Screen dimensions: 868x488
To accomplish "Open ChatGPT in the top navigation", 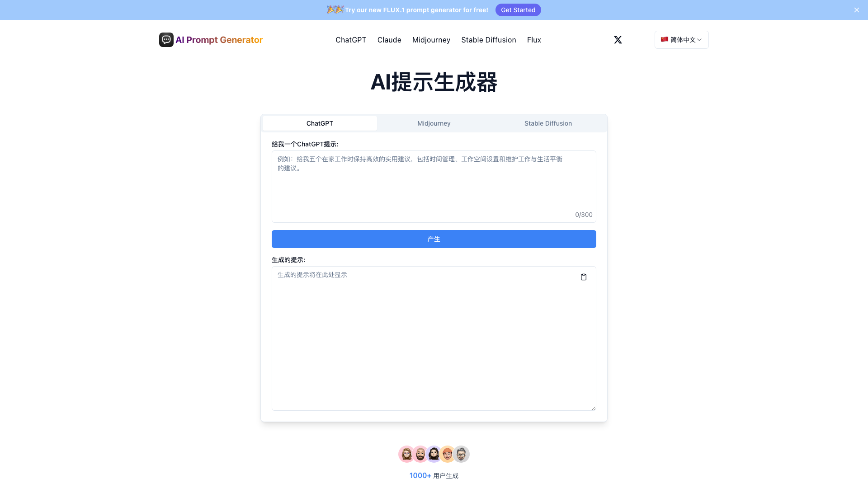I will (351, 40).
